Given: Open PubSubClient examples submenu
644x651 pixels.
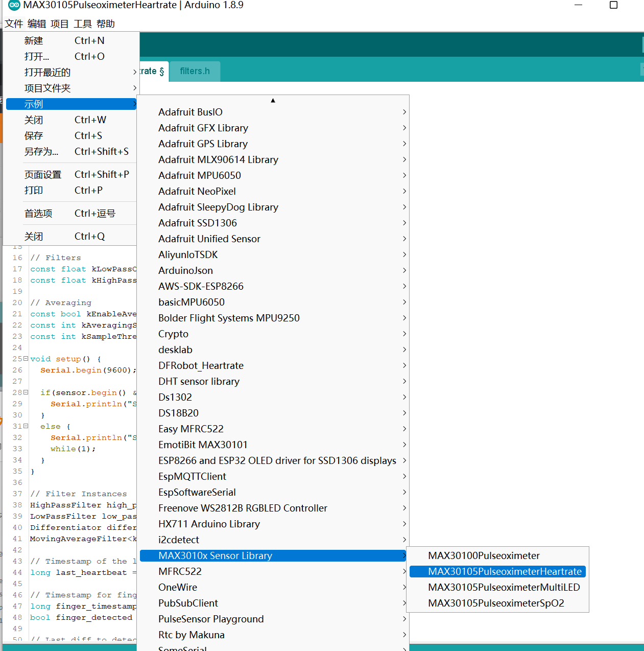Looking at the screenshot, I should 273,603.
